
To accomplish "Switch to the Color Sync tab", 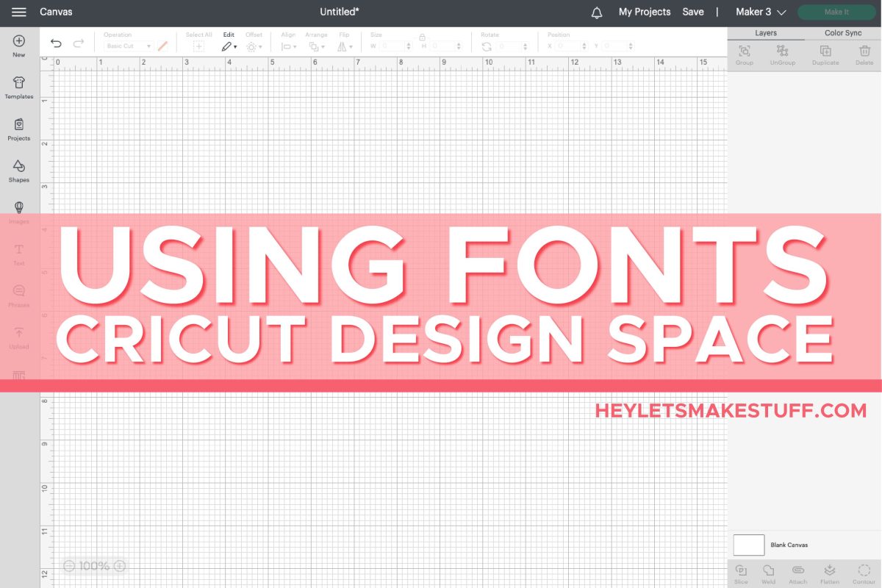I will coord(843,33).
